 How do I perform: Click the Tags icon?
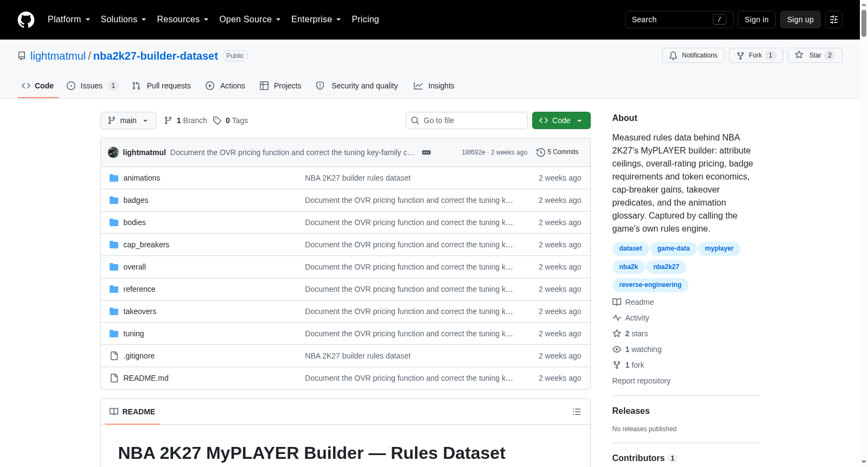[x=217, y=120]
